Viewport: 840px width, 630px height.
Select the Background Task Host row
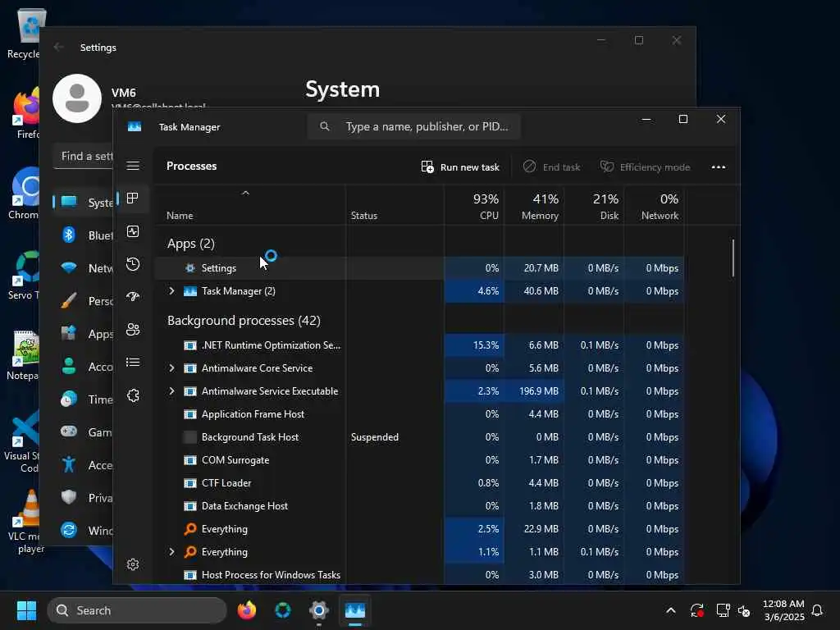tap(419, 437)
